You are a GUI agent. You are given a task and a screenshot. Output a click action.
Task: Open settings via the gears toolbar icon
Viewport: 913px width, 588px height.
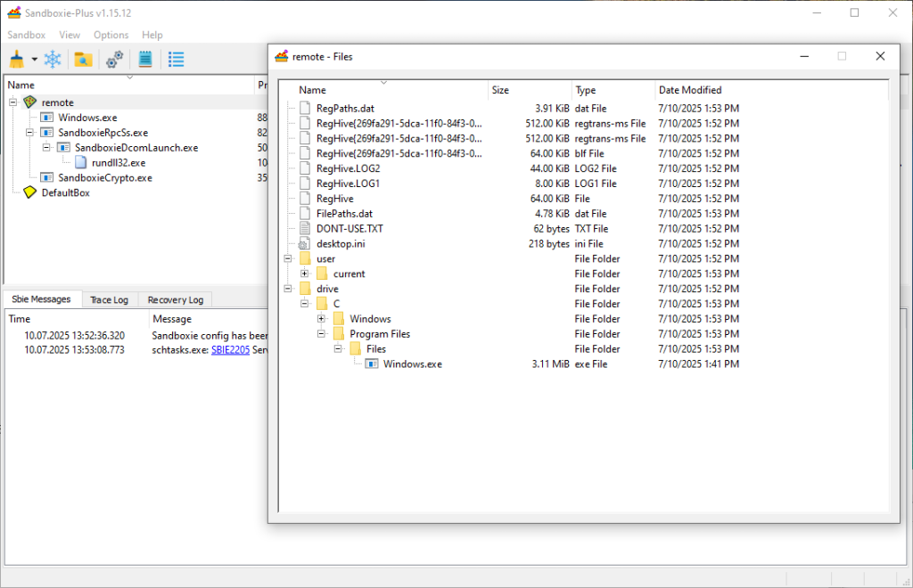114,59
